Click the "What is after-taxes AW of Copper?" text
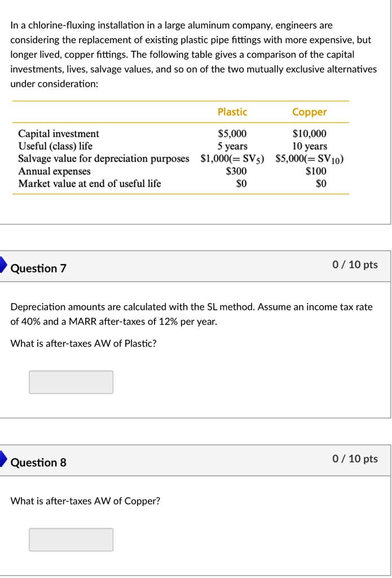Screen dimensions: 392x578 (86, 501)
